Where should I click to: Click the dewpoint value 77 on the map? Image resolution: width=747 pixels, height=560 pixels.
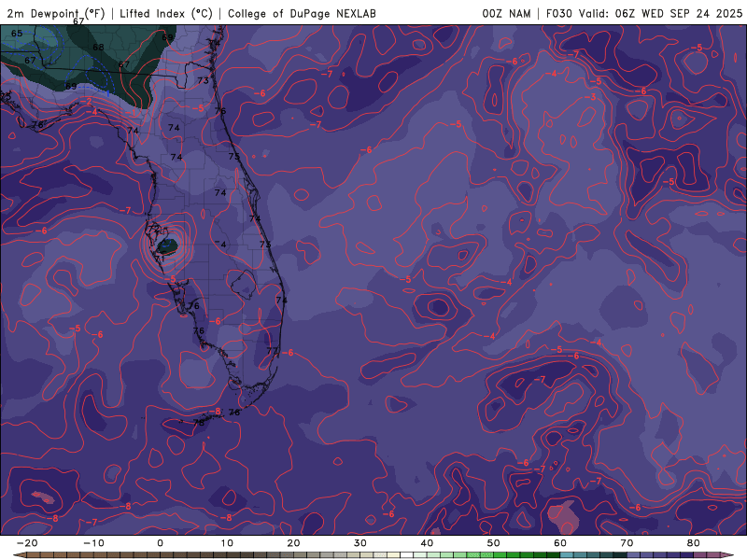[272, 351]
